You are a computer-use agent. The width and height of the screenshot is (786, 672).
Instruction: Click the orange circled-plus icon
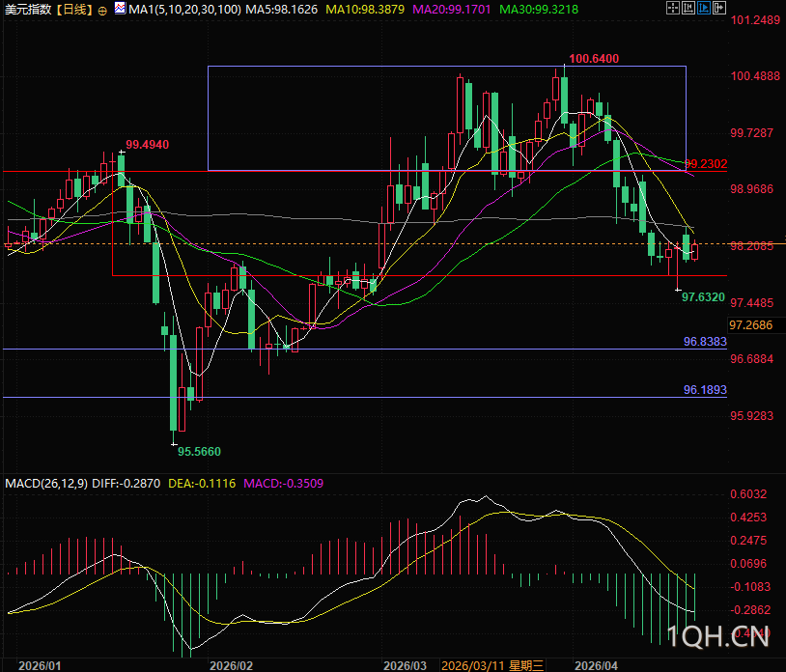point(102,11)
